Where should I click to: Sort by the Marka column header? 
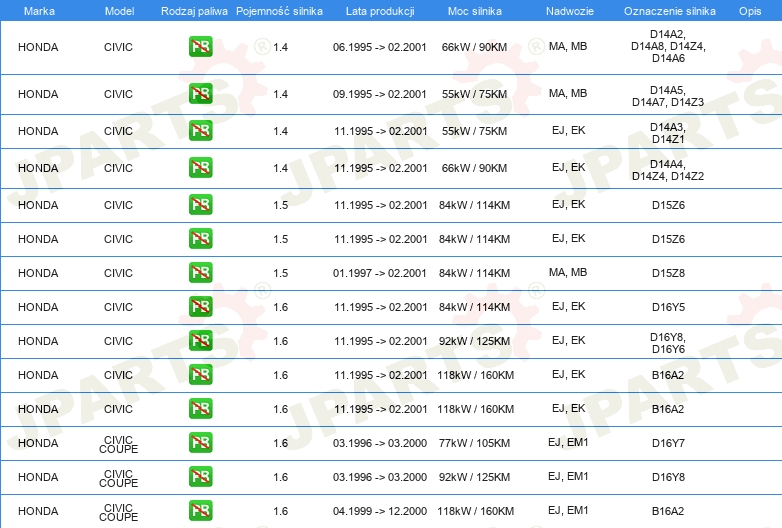point(39,10)
